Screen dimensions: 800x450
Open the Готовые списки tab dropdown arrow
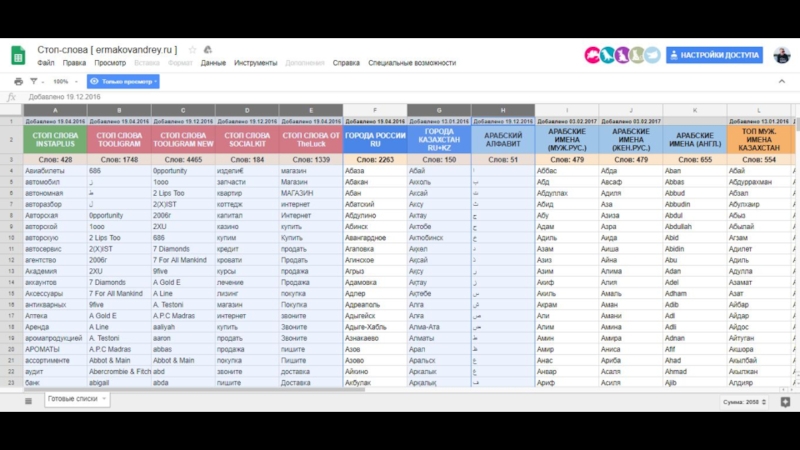(104, 399)
